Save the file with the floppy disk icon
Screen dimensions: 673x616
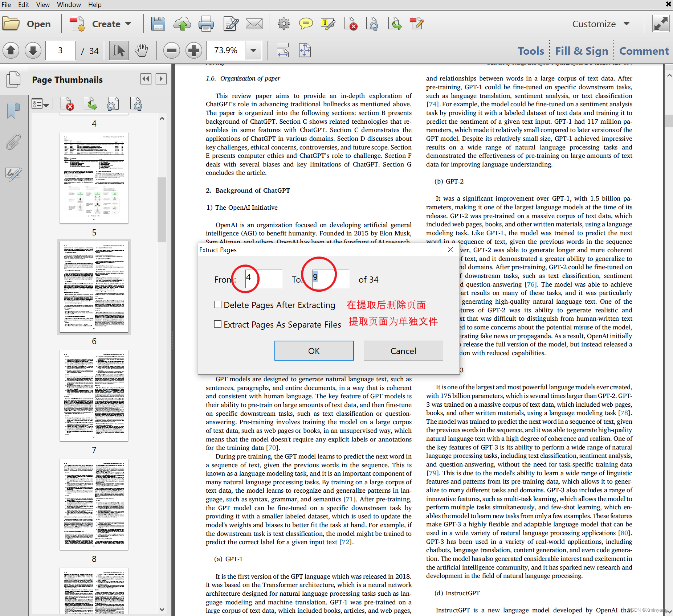tap(158, 24)
